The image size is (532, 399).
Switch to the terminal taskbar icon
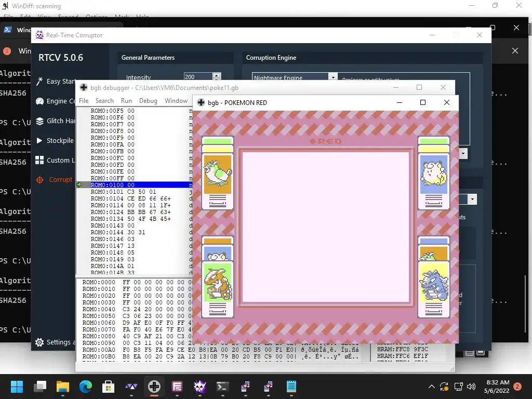coord(222,387)
